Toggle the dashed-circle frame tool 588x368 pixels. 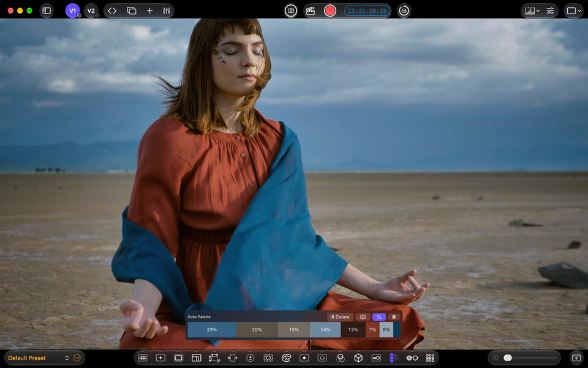[322, 358]
